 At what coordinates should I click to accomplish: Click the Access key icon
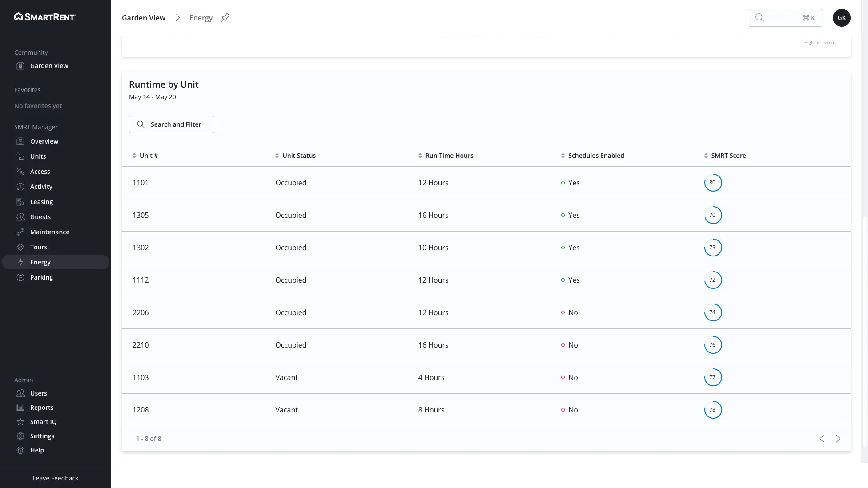pyautogui.click(x=20, y=172)
